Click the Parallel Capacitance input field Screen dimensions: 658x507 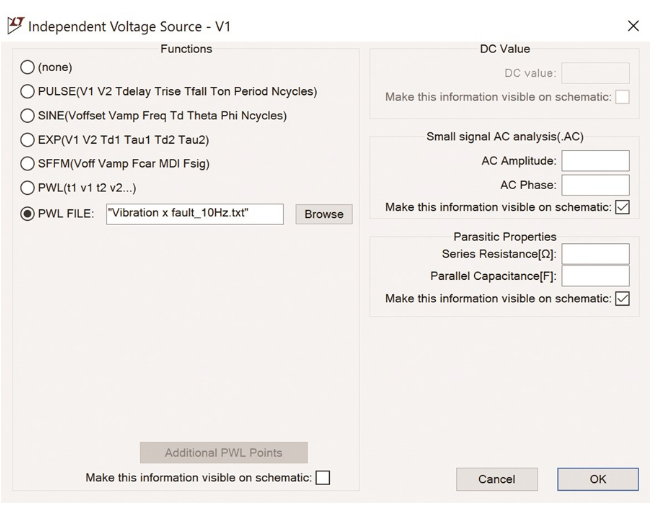click(595, 276)
